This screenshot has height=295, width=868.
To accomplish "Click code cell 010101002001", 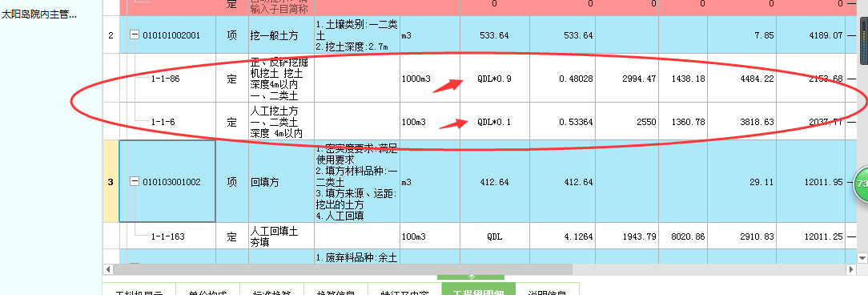I will [171, 35].
